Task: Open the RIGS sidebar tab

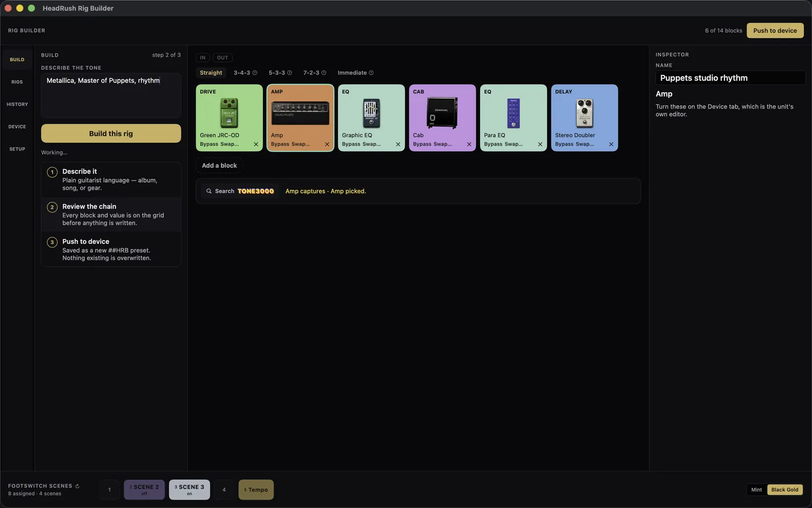Action: [x=17, y=82]
